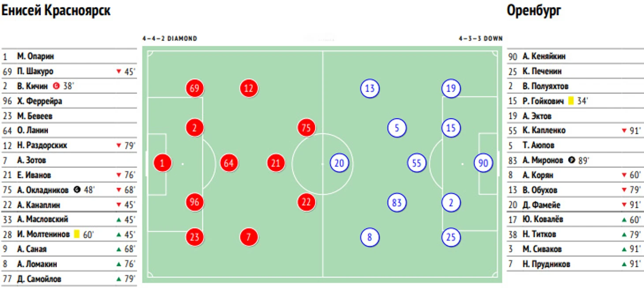This screenshot has width=644, height=288.
Task: Open the Оренбург team heading
Action: coord(534,11)
